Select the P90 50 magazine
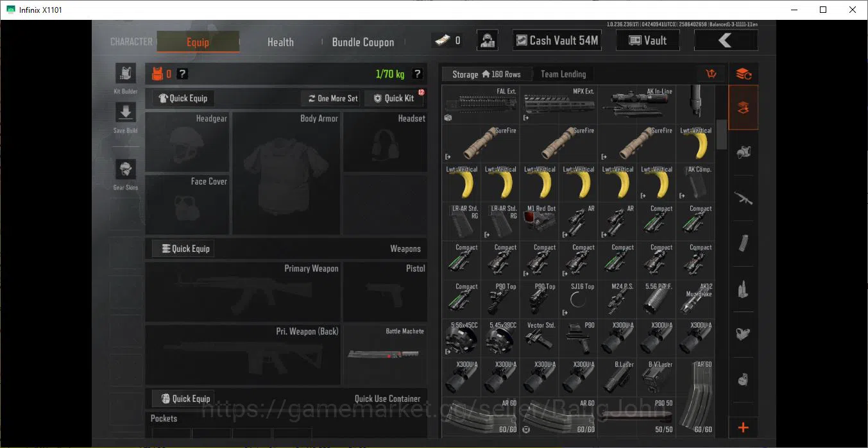Viewport: 868px width, 448px height. [x=637, y=417]
